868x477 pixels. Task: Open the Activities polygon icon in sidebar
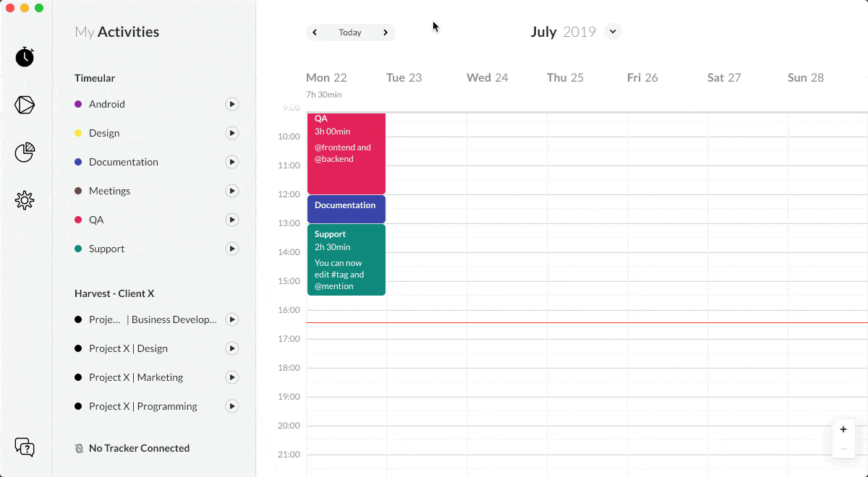click(x=25, y=105)
